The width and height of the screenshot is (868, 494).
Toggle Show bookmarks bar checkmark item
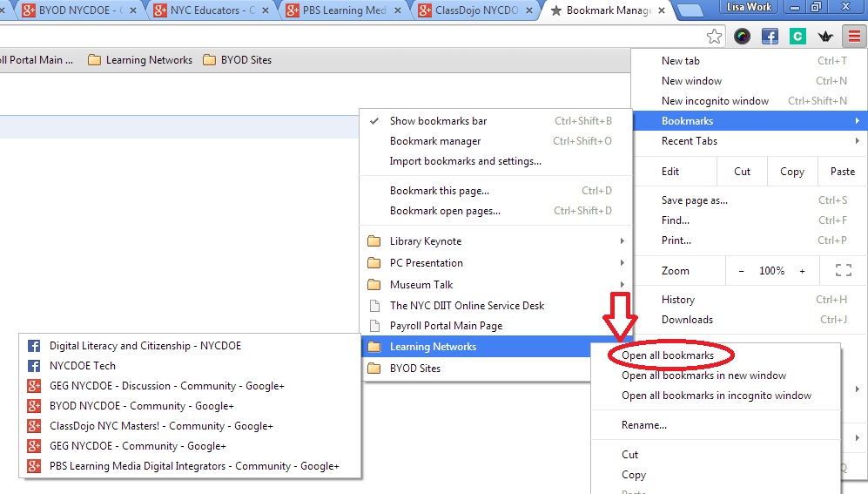[x=496, y=121]
